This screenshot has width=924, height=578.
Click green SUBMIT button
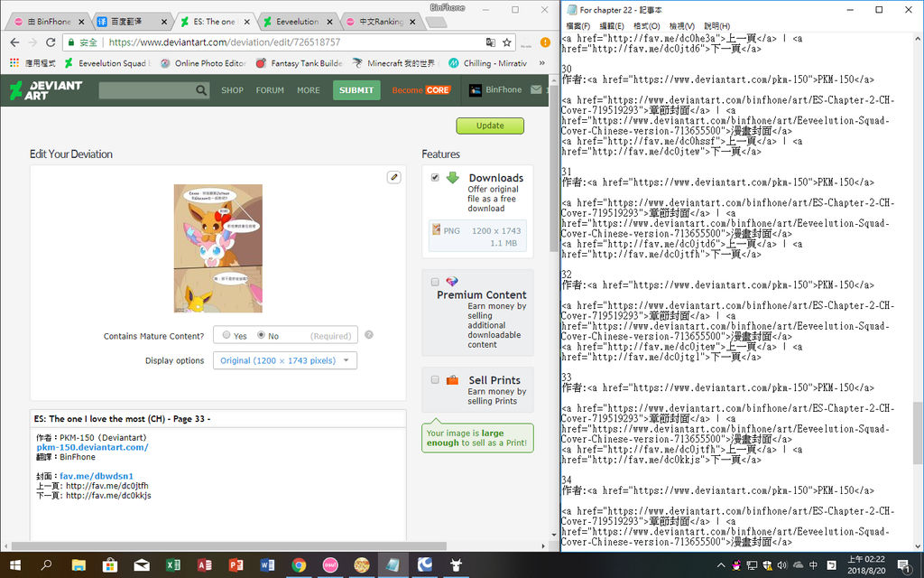click(x=356, y=90)
